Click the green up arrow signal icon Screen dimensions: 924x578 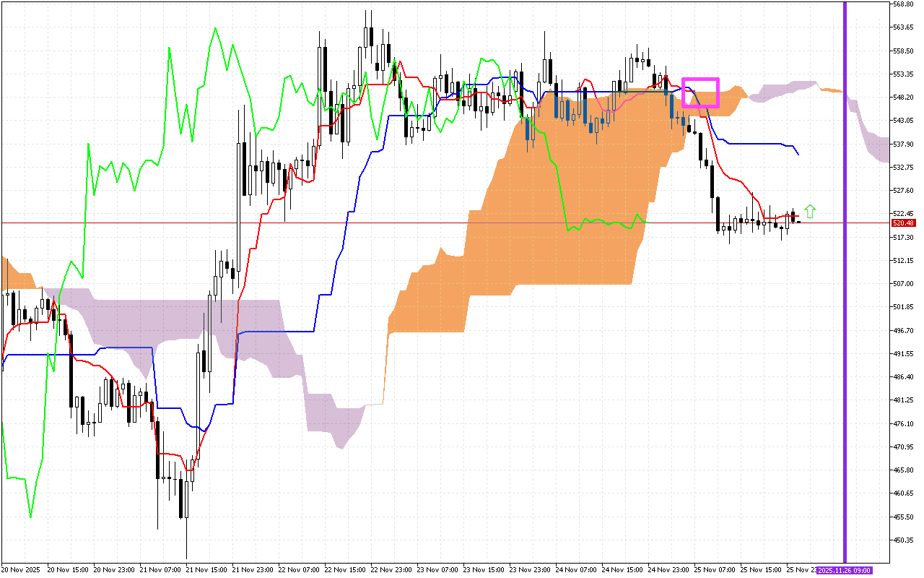click(810, 211)
